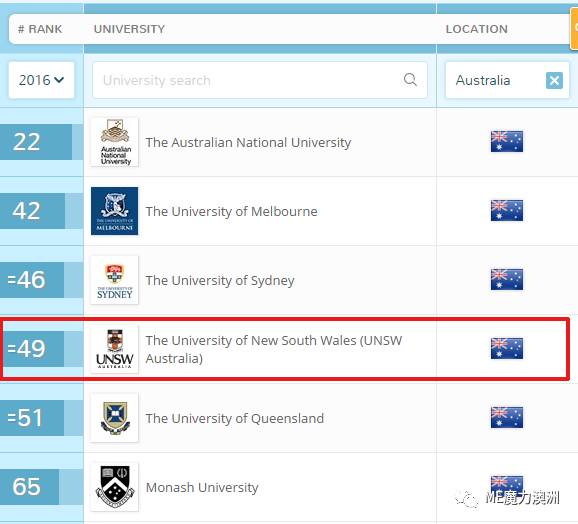Click the University of Queensland crest
578x524 pixels.
pos(115,418)
